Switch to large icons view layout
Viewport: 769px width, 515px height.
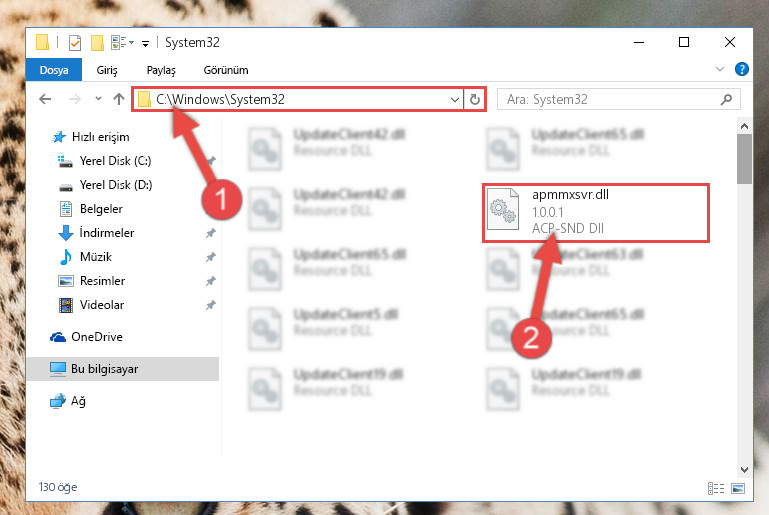(738, 488)
